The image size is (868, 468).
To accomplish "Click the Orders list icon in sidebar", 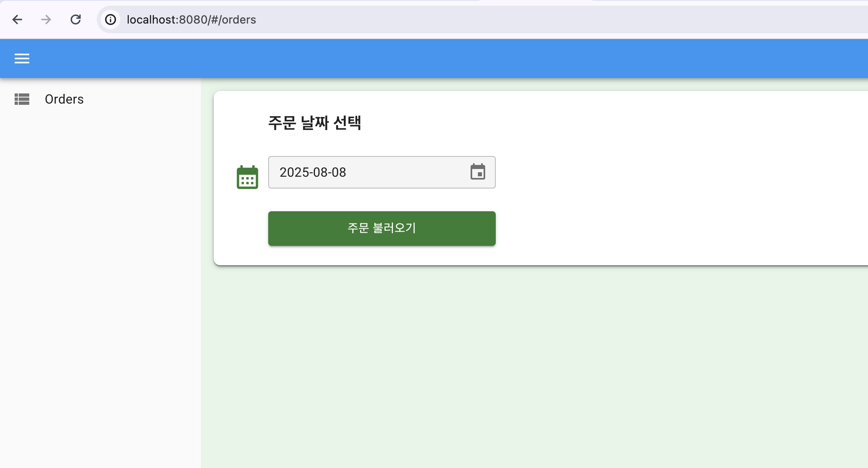I will 22,99.
